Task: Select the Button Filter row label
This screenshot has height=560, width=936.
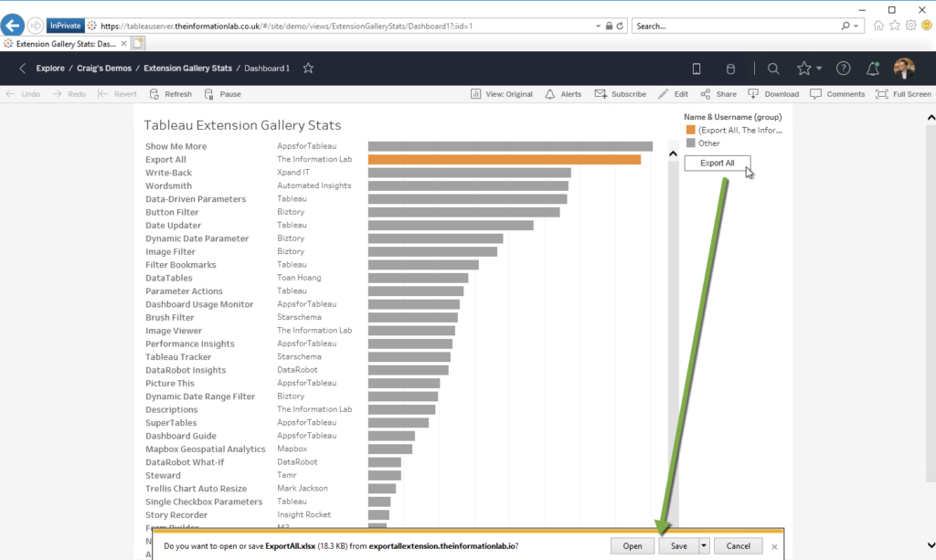Action: coord(172,212)
